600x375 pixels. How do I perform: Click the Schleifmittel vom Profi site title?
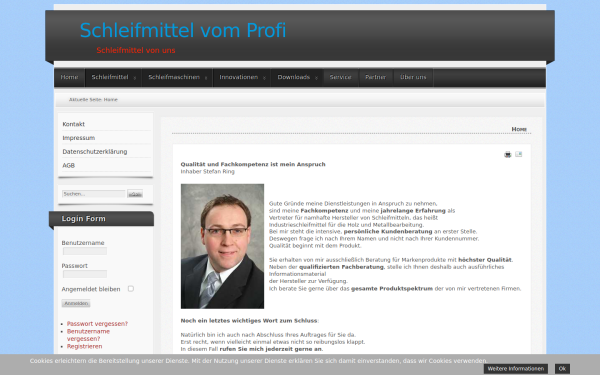tap(183, 30)
